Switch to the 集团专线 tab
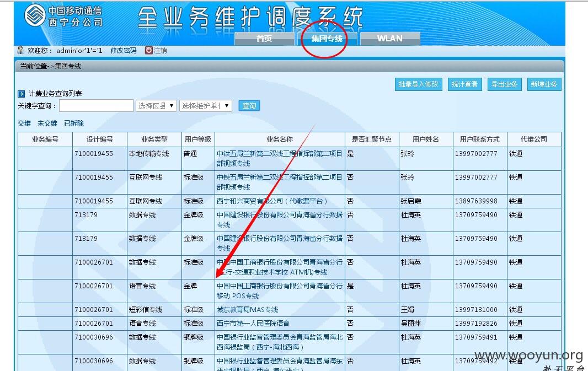Screen dimensions: 588x371 327,39
